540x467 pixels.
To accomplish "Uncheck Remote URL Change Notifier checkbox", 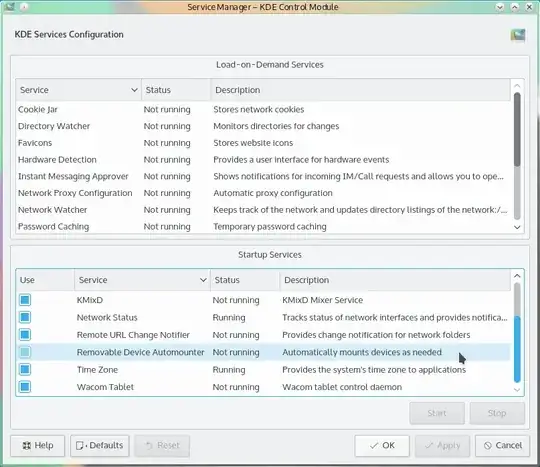I will [25, 335].
